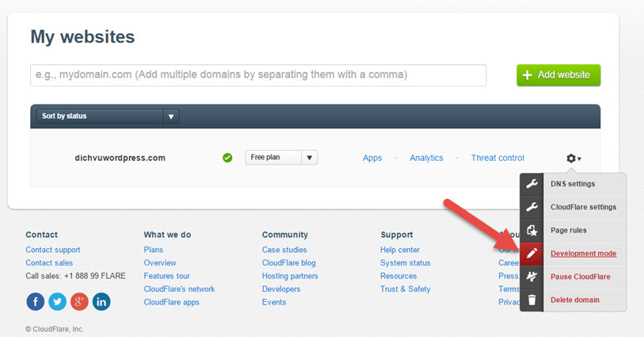Screen dimensions: 644x337
Task: Open the Apps link for dichvuwordpress.com
Action: [372, 158]
